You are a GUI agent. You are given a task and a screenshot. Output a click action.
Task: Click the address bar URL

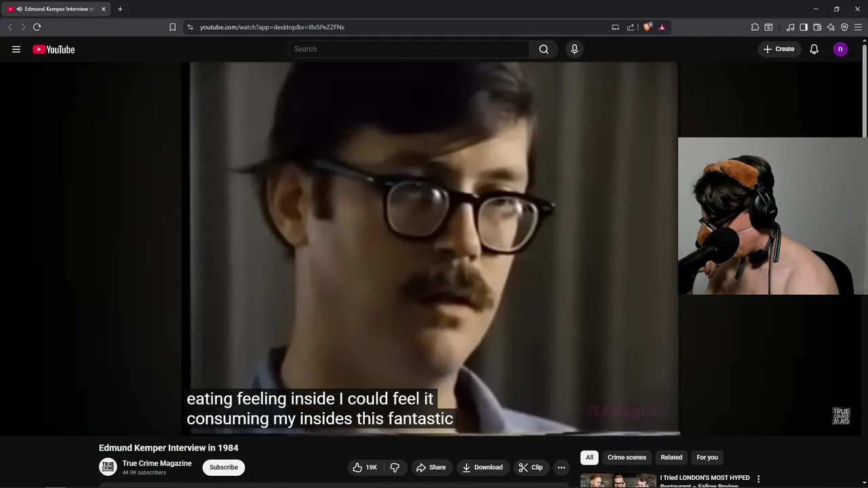coord(272,27)
